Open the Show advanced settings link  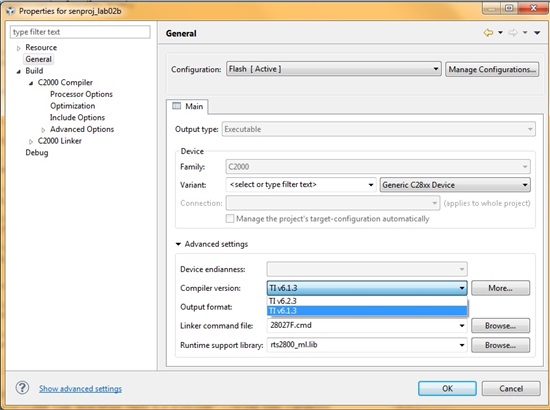(x=80, y=389)
